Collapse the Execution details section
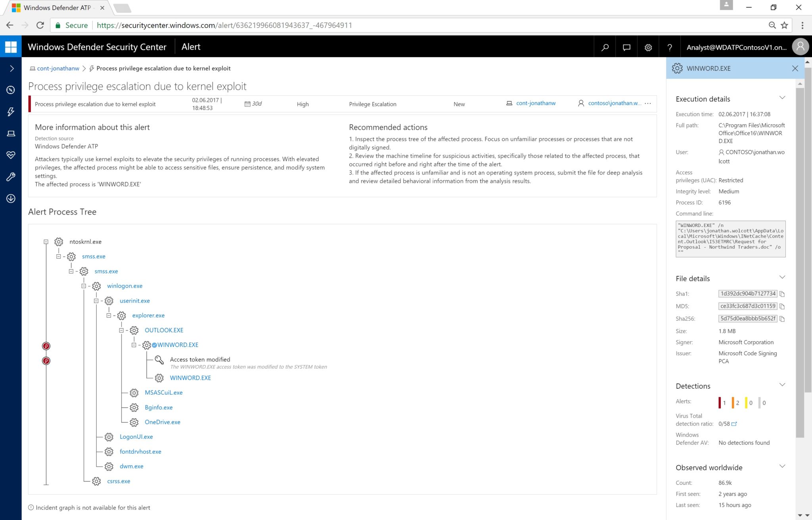Image resolution: width=812 pixels, height=520 pixels. pos(782,98)
